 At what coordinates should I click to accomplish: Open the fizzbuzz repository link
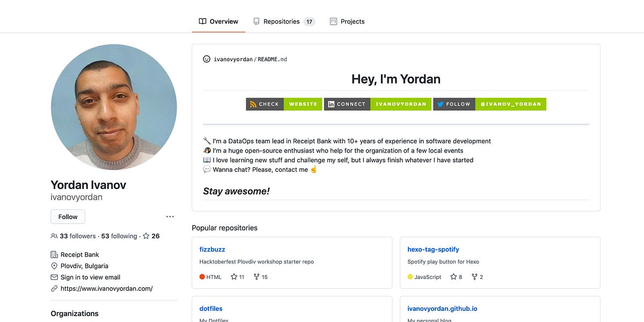(x=212, y=249)
